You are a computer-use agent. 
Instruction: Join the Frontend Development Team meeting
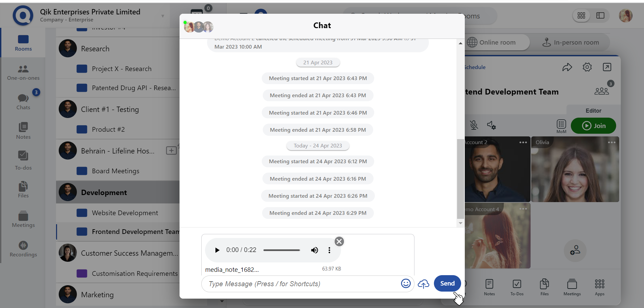pyautogui.click(x=593, y=126)
